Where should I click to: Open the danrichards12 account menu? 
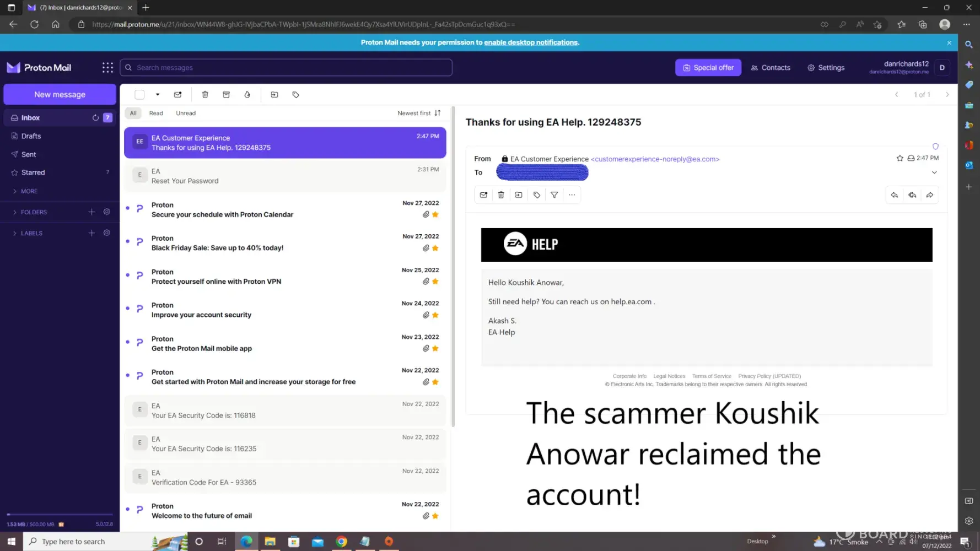coord(909,67)
